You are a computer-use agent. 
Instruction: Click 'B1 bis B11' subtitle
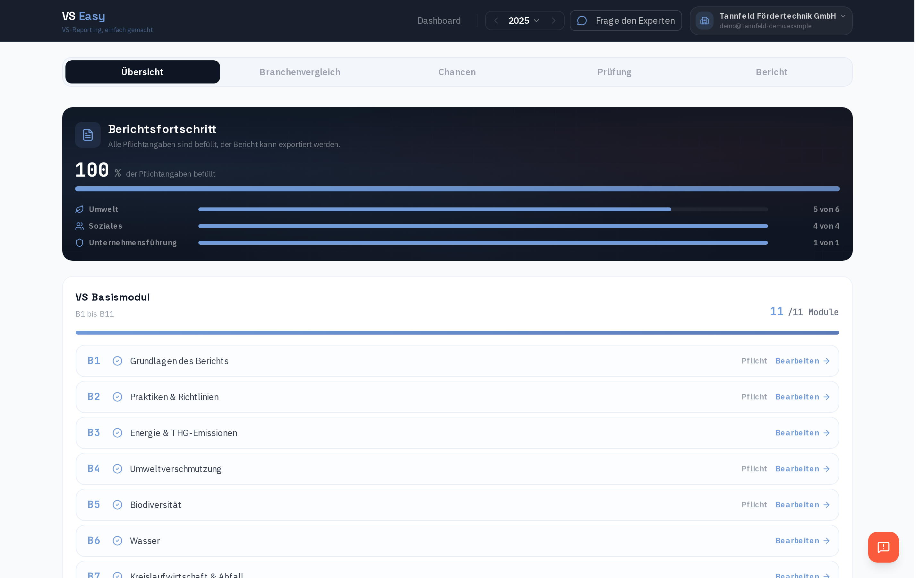(95, 314)
